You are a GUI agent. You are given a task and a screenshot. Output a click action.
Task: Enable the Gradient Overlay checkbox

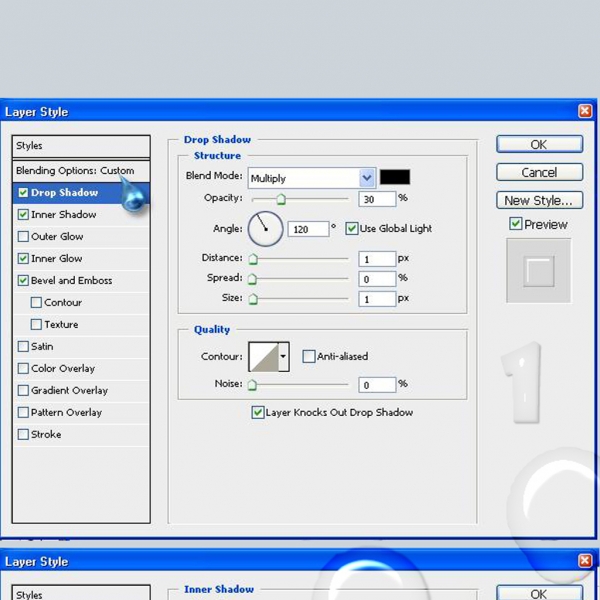click(23, 390)
